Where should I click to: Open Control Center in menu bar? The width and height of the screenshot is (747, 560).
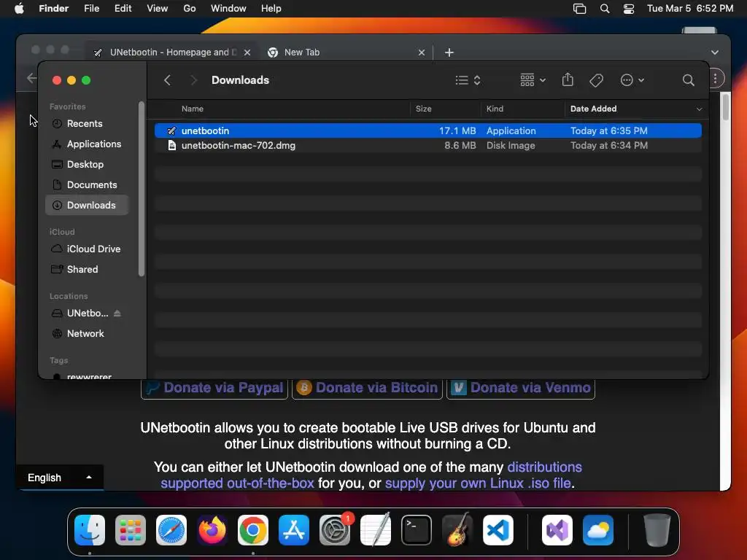pyautogui.click(x=628, y=9)
